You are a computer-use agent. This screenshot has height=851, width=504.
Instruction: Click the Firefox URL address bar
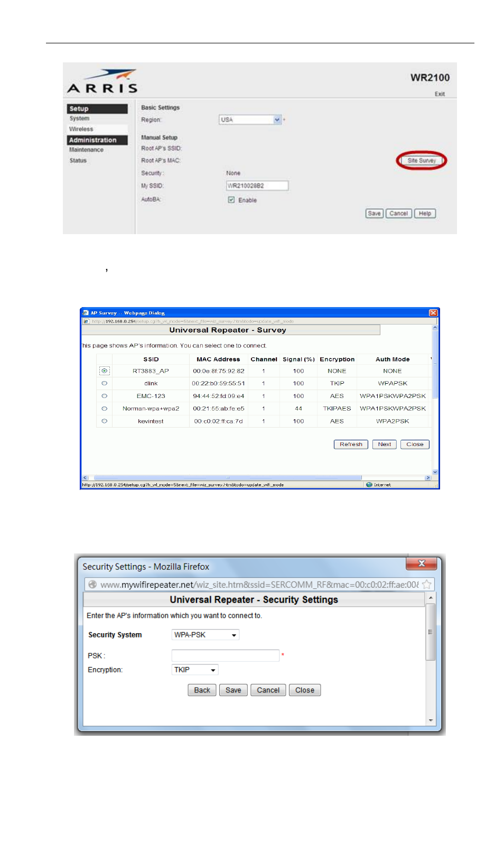point(259,585)
